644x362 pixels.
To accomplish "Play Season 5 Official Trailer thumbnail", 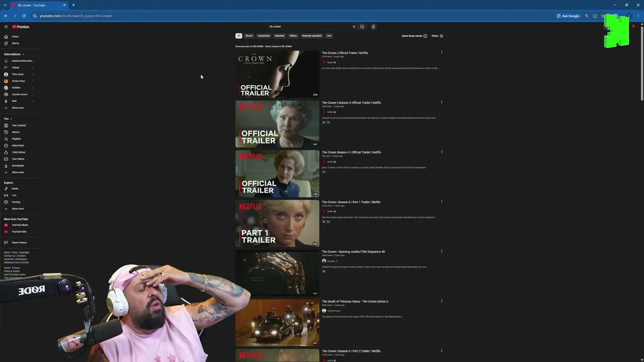I will [x=277, y=124].
